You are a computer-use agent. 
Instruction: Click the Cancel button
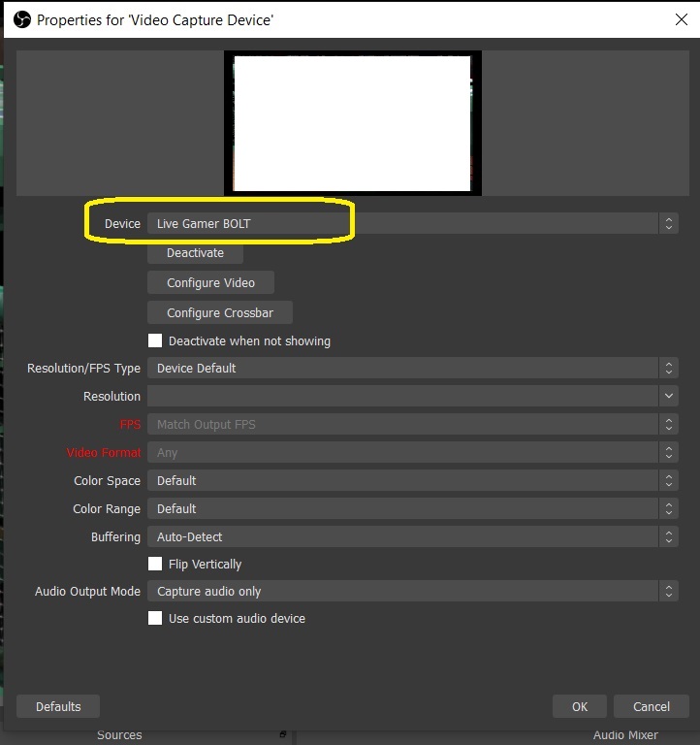[652, 706]
